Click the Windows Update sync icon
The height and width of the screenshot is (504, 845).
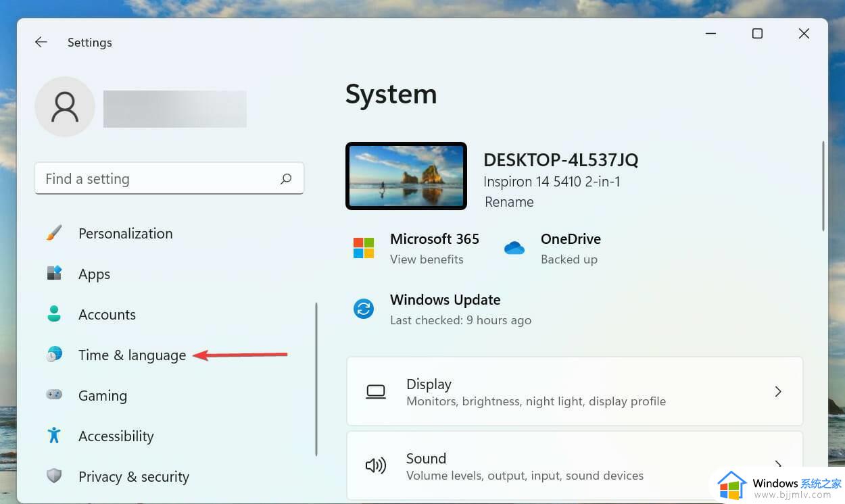pos(364,309)
